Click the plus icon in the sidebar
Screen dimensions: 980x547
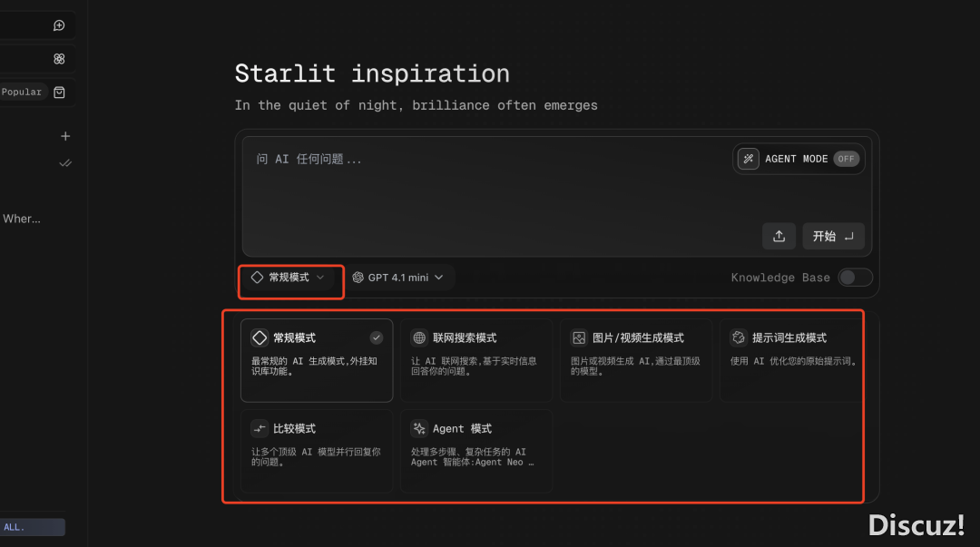tap(65, 136)
